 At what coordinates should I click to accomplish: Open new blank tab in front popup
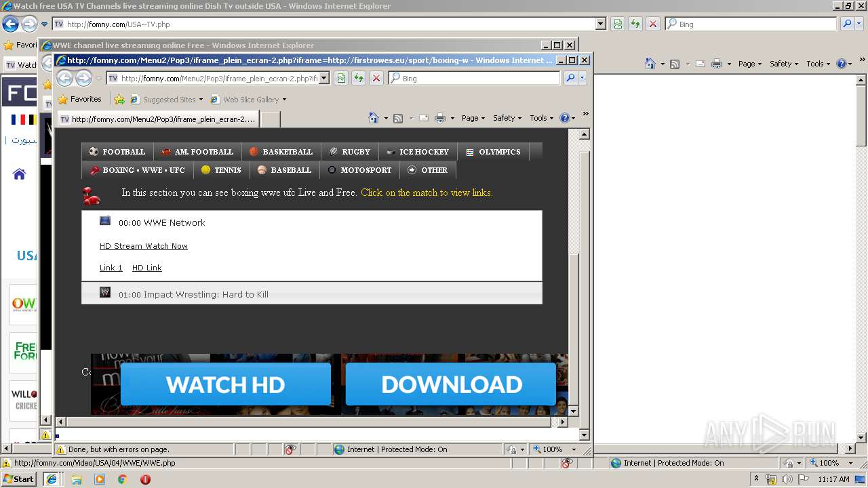tap(270, 119)
